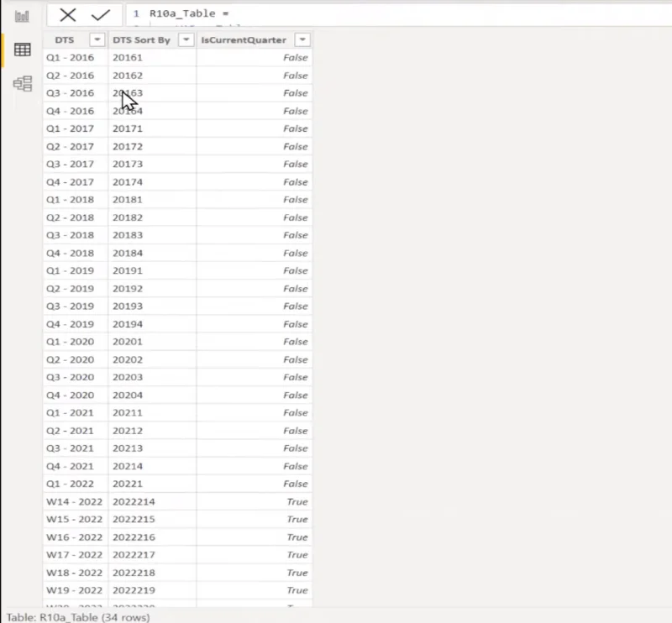Click the False value in Q1 - 2022 row

point(255,484)
